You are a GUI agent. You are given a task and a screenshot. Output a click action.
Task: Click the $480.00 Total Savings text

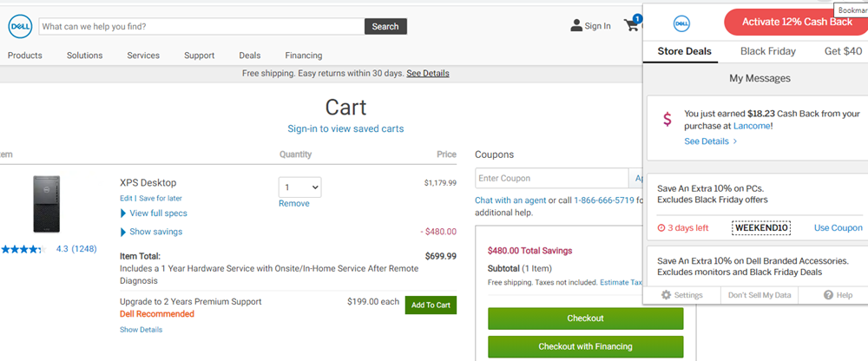coord(529,251)
